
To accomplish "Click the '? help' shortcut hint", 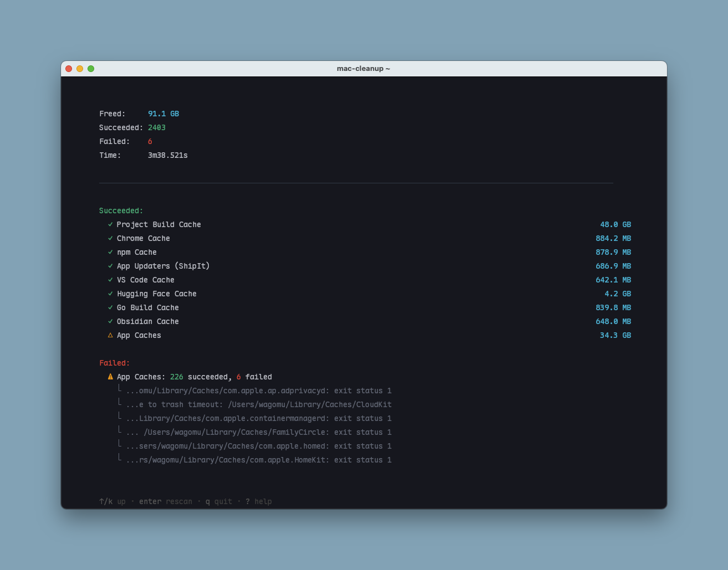I will pos(259,501).
